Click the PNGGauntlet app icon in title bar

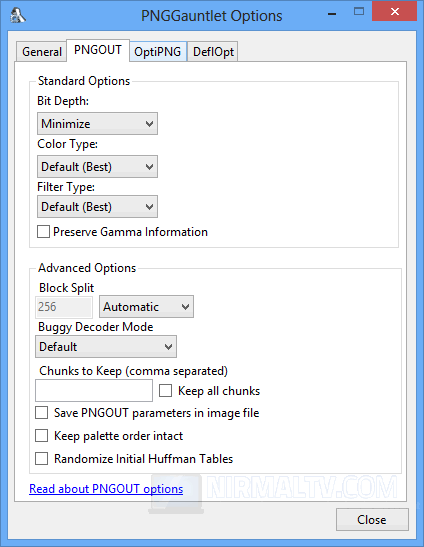(17, 15)
